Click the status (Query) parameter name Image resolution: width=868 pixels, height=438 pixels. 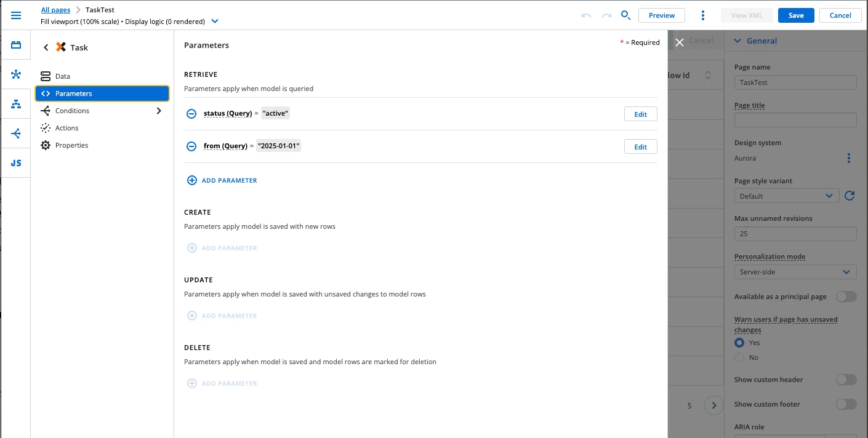[x=228, y=114]
